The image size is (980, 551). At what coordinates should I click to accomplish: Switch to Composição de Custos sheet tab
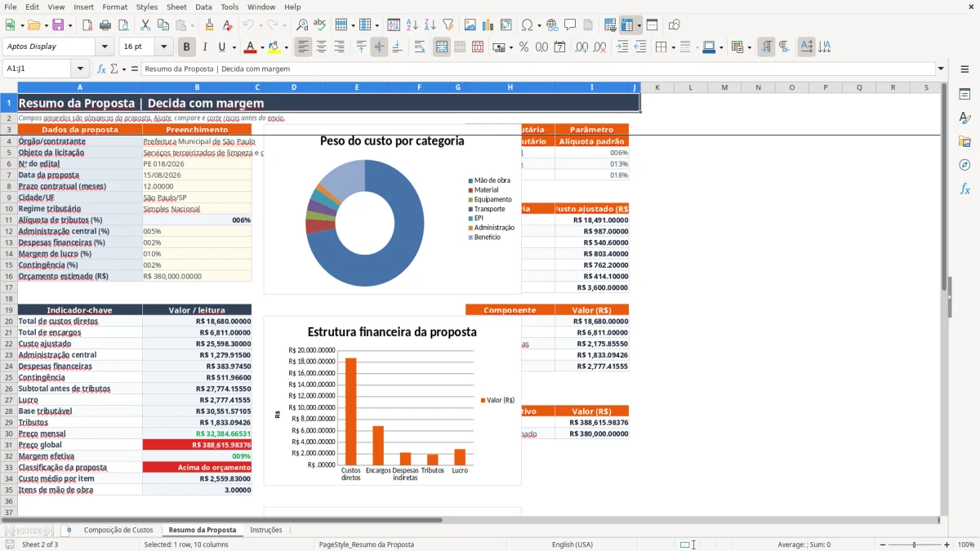pyautogui.click(x=118, y=531)
